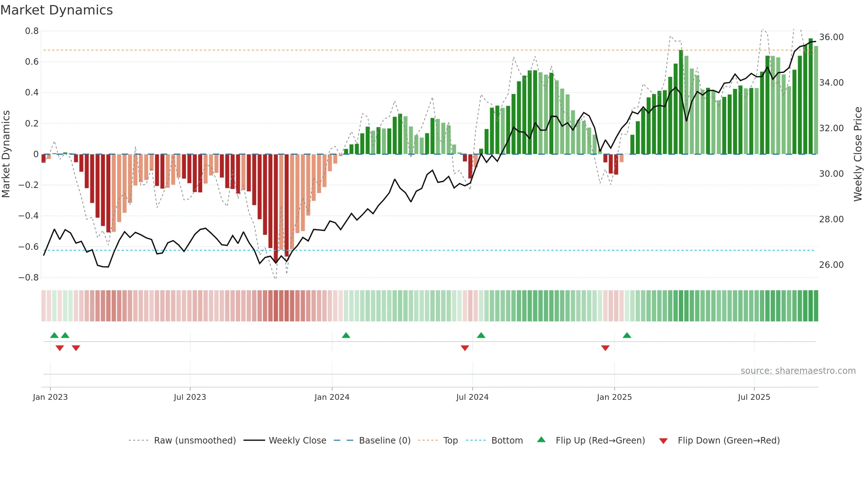Click the first Flip Up marker in January 2023

(x=54, y=335)
